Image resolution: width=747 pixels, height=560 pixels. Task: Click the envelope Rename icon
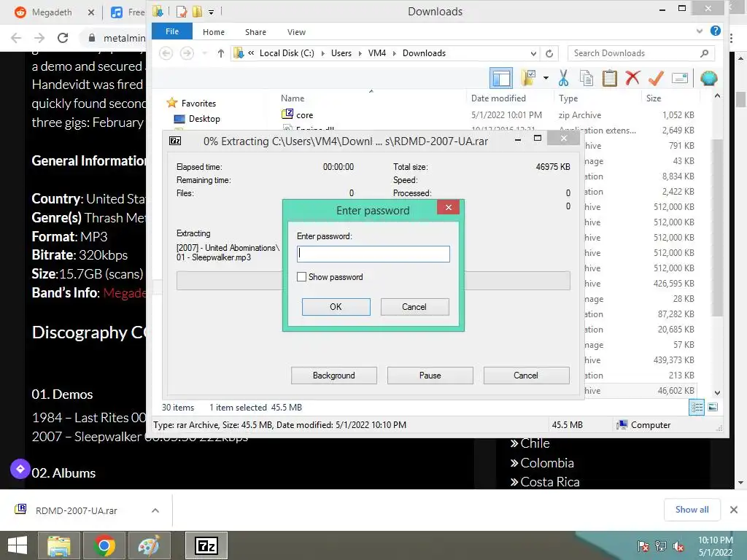click(x=680, y=78)
